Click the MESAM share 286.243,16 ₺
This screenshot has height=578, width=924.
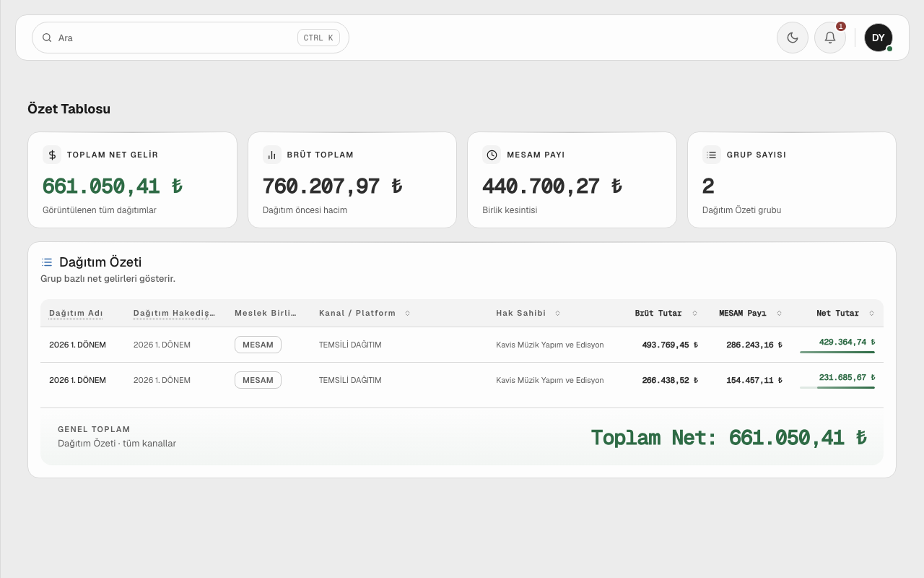[x=754, y=345]
